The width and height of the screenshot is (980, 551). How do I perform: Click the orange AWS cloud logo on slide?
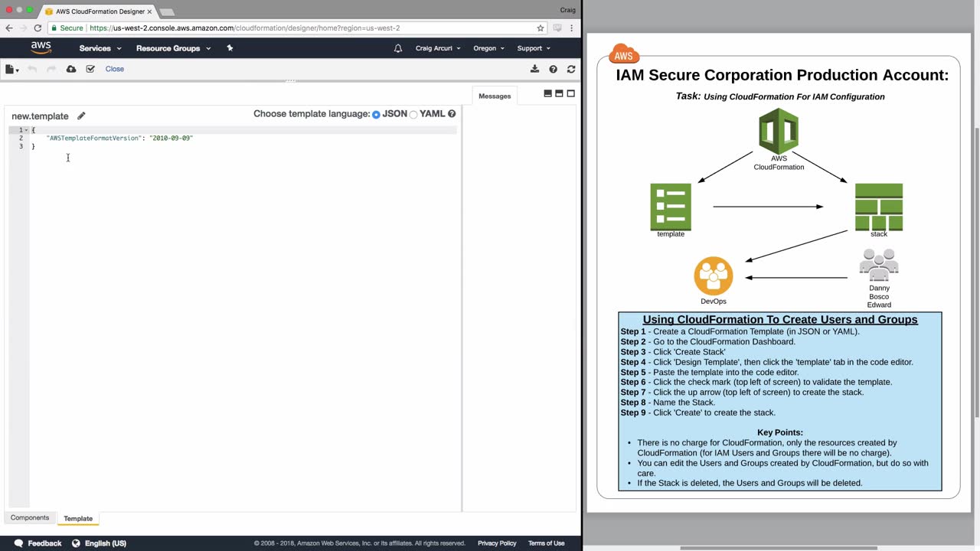pos(624,55)
